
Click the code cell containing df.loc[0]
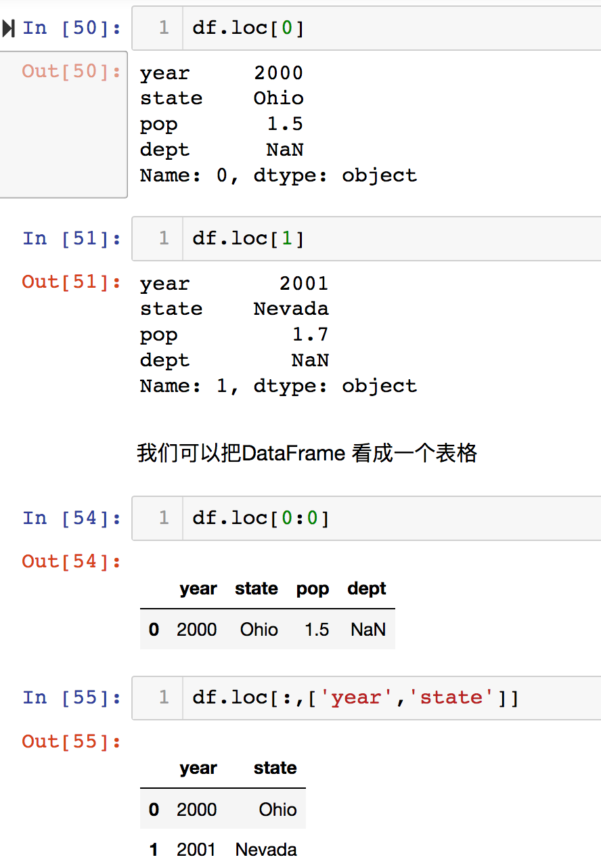pos(366,28)
